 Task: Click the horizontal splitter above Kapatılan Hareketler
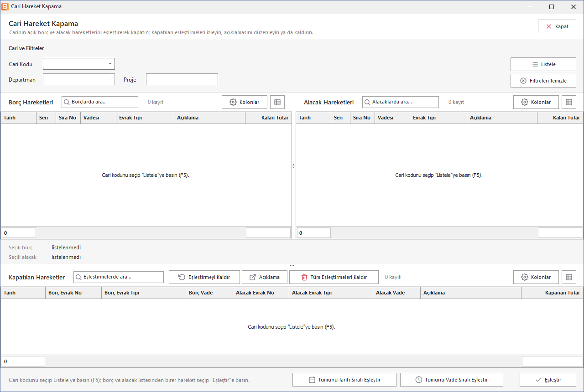pos(292,265)
